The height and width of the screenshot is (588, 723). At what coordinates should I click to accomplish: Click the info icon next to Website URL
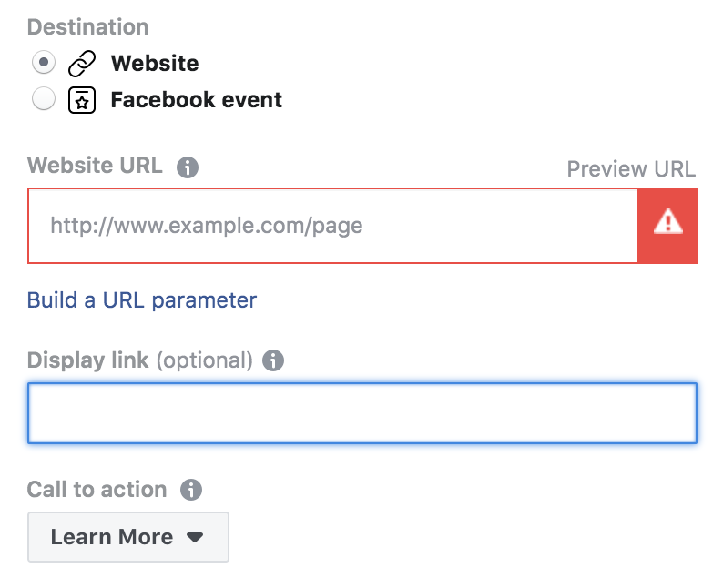[x=188, y=167]
